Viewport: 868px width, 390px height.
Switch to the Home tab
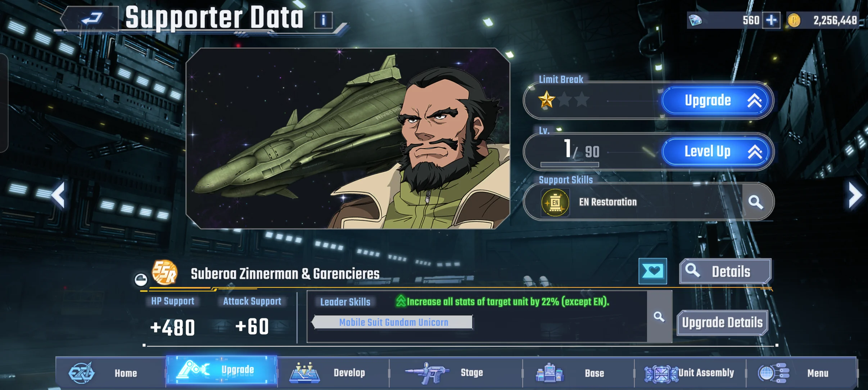pyautogui.click(x=111, y=373)
